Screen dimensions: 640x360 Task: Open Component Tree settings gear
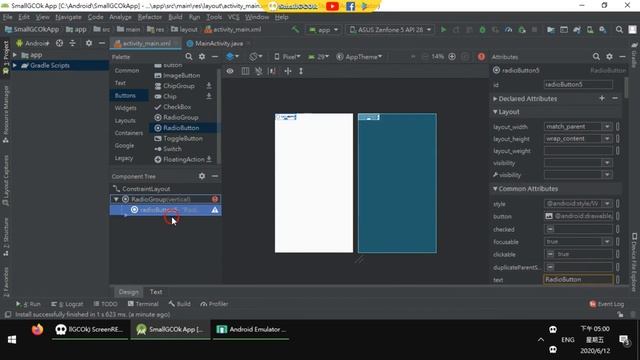click(x=202, y=176)
